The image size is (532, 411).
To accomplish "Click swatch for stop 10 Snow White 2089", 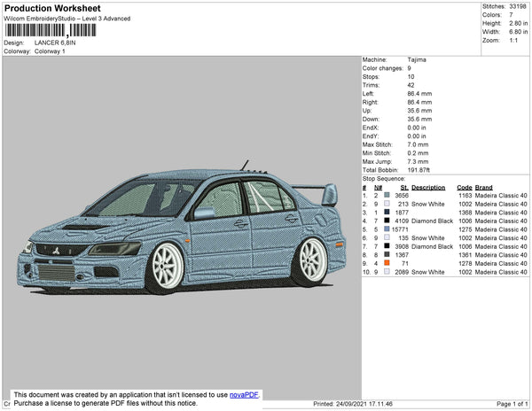I will (x=387, y=271).
